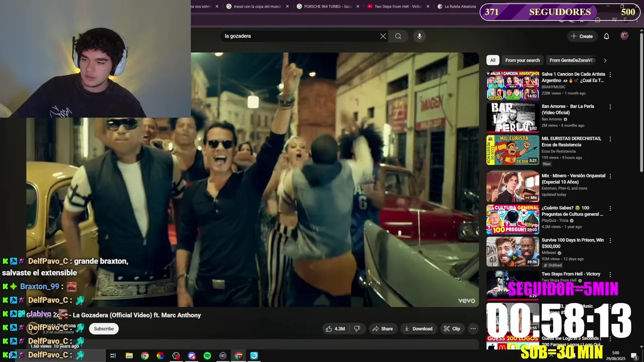Open options for Bar La Perla video
The image size is (644, 362).
pos(610,107)
